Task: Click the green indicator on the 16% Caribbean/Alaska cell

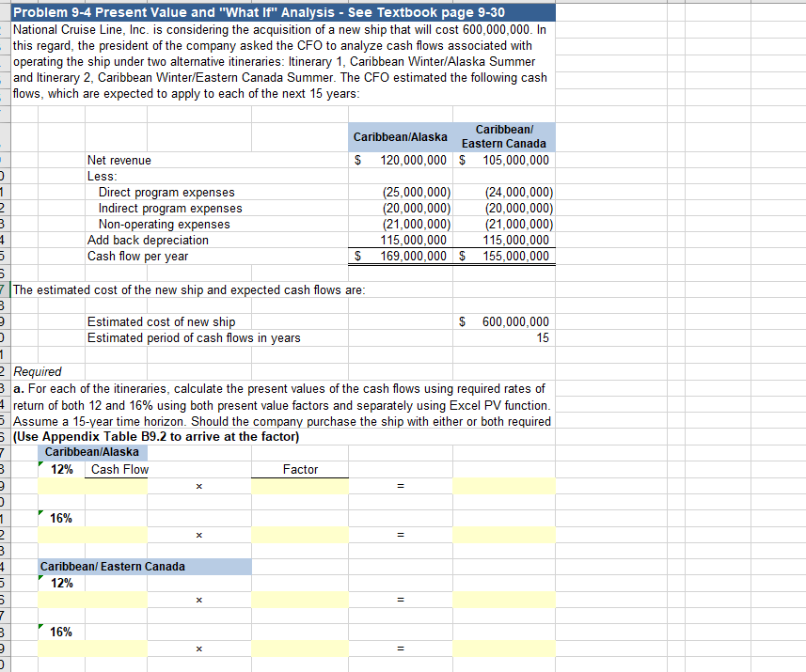Action: pyautogui.click(x=42, y=512)
